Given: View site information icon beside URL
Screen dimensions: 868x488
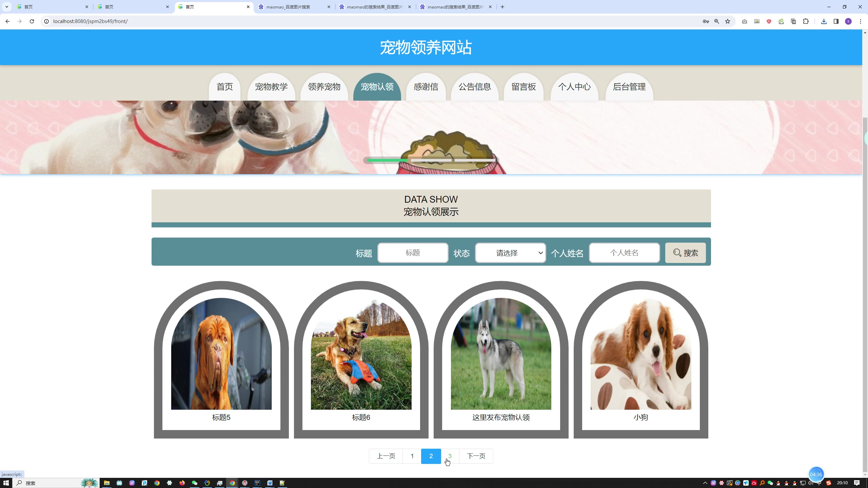Looking at the screenshot, I should [46, 21].
